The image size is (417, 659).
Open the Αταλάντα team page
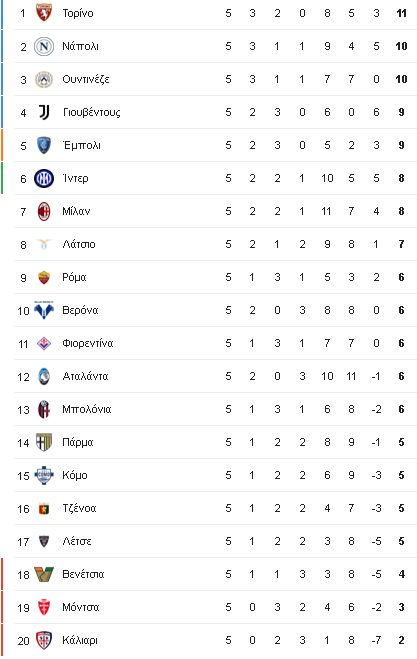click(85, 376)
